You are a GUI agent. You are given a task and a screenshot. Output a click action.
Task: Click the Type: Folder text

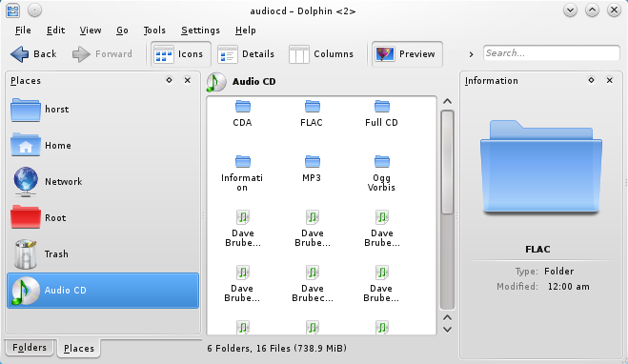(x=544, y=272)
